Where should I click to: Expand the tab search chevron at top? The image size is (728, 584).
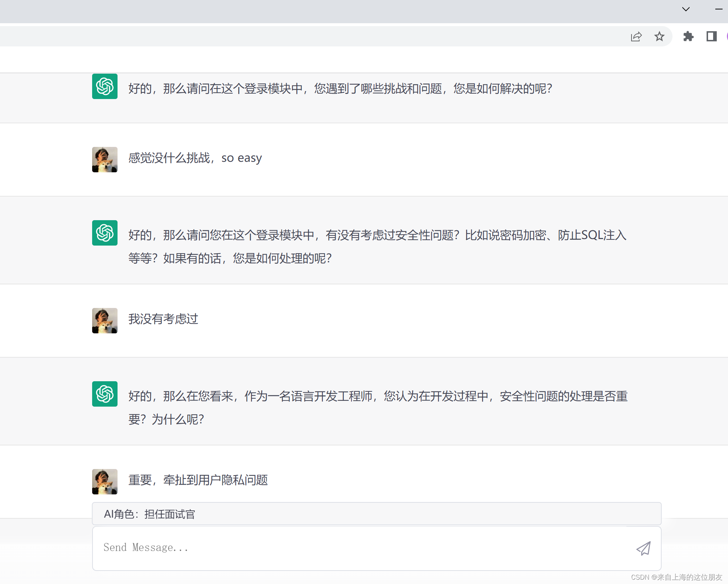click(x=686, y=9)
